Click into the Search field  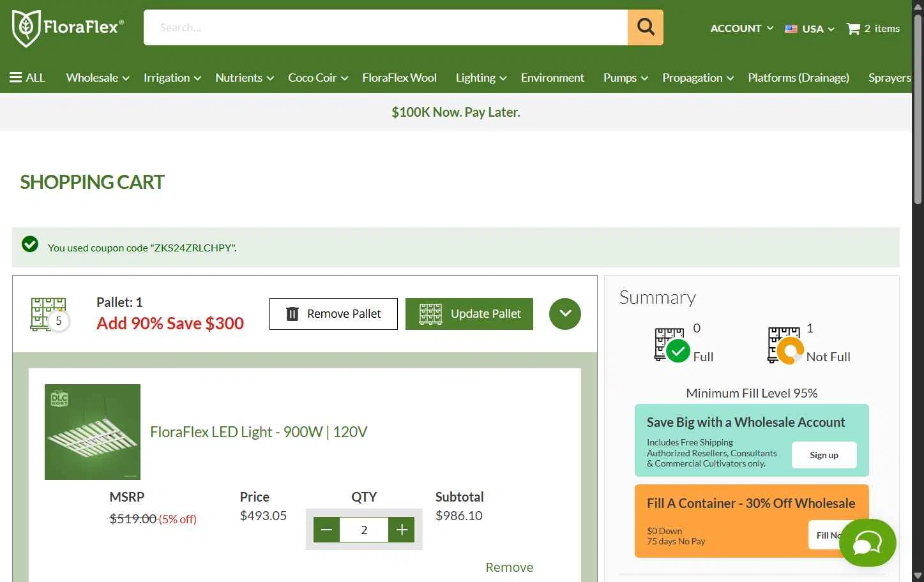386,27
